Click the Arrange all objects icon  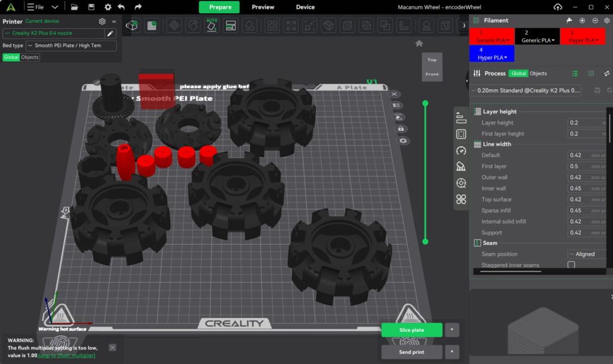pos(230,26)
